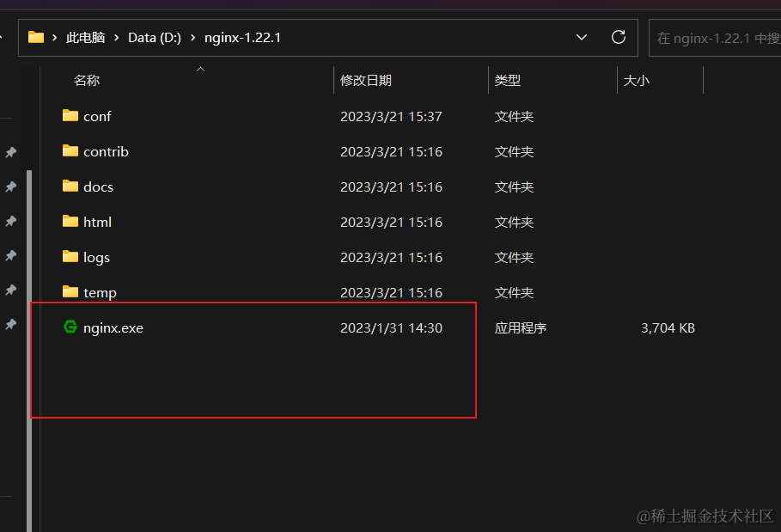Sort by 类型 column header
This screenshot has height=532, width=781.
pyautogui.click(x=508, y=80)
